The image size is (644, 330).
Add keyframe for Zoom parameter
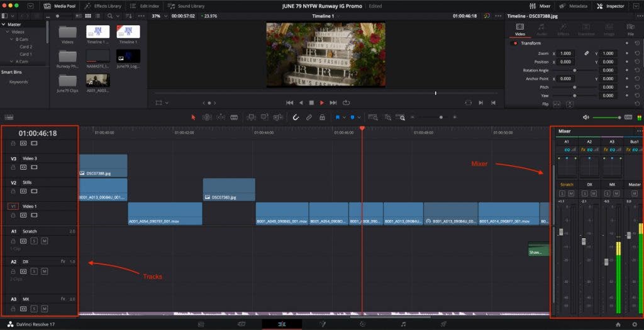tap(627, 53)
